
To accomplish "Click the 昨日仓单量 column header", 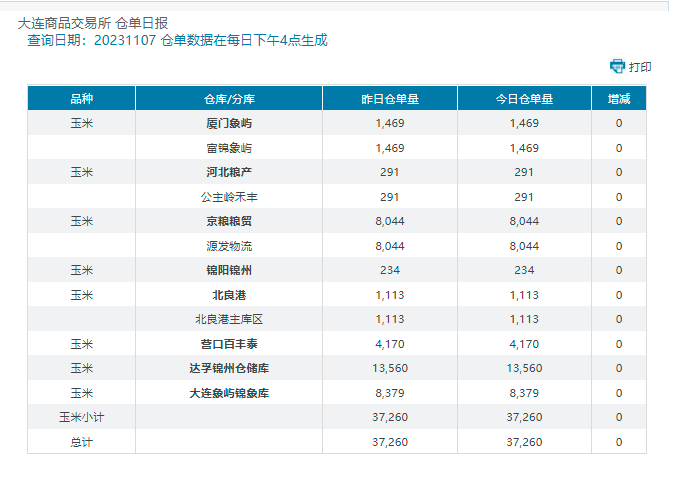I will click(390, 99).
